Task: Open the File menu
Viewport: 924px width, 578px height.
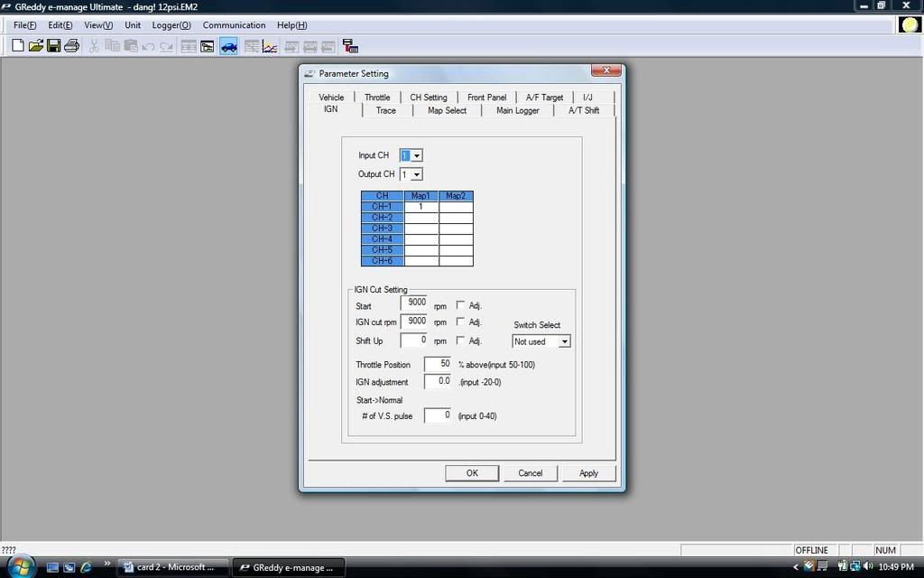Action: point(24,25)
